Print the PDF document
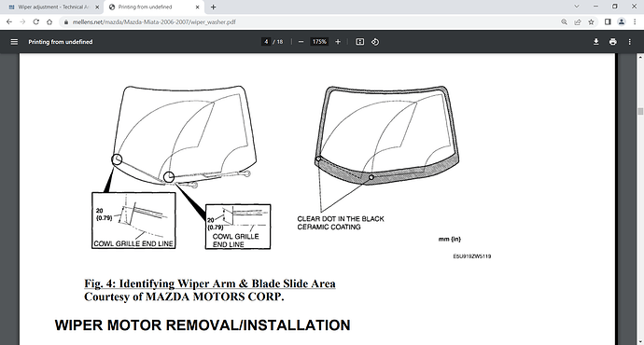Image resolution: width=644 pixels, height=345 pixels. click(x=613, y=42)
